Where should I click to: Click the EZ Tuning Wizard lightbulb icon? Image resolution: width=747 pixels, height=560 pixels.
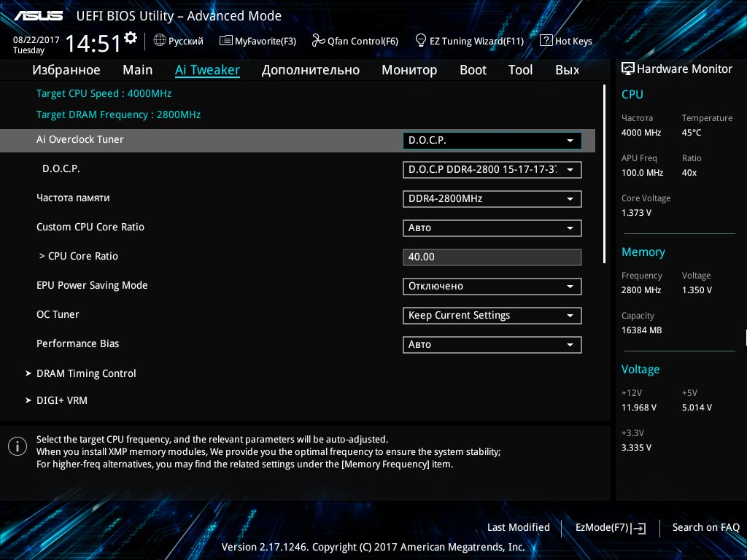pos(421,41)
